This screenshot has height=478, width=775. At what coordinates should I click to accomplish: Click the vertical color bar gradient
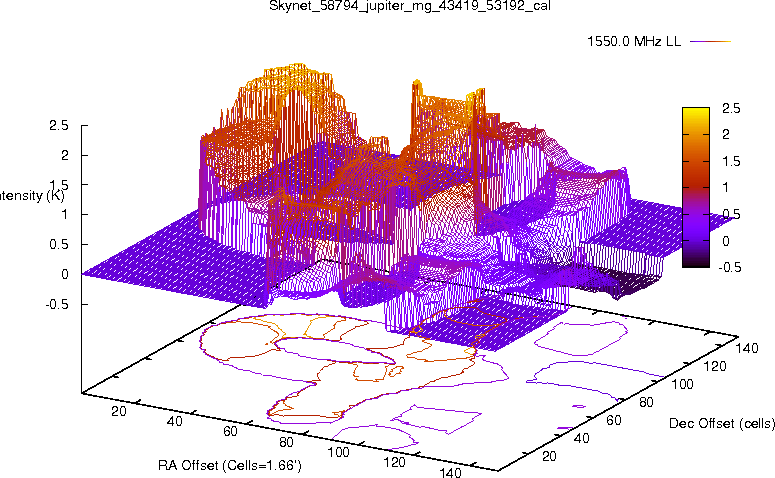tap(696, 187)
